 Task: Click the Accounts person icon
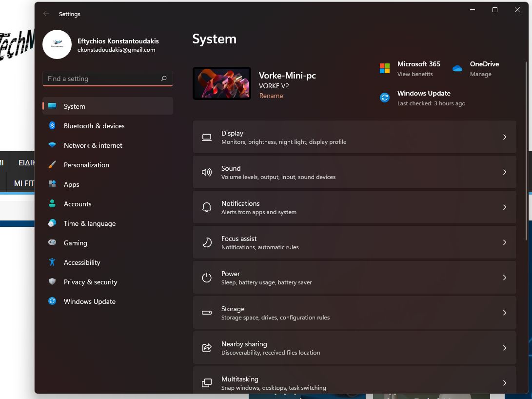tap(52, 203)
